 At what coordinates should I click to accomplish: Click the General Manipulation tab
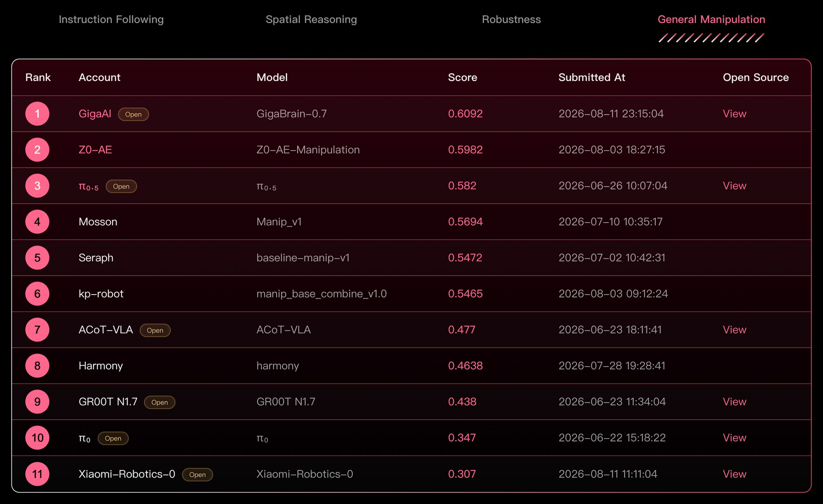711,19
